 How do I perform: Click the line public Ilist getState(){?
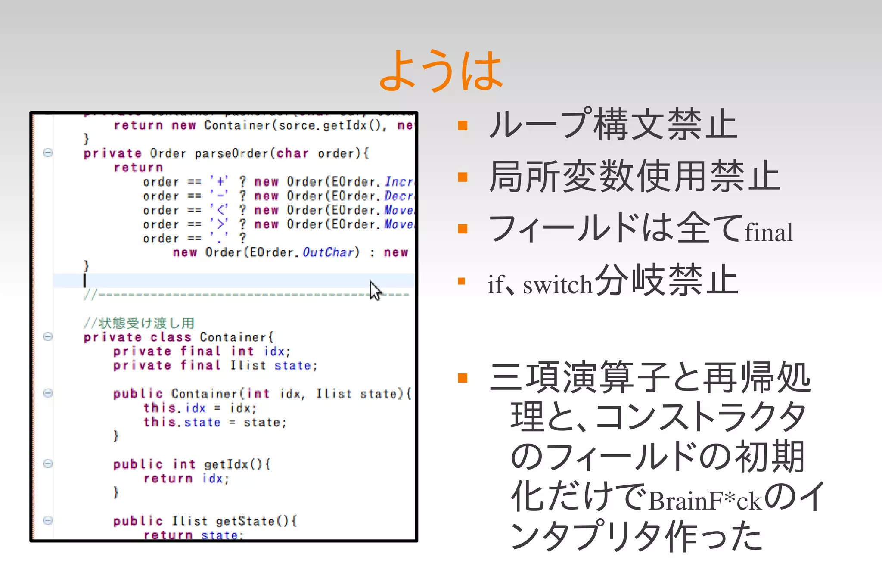pyautogui.click(x=205, y=521)
